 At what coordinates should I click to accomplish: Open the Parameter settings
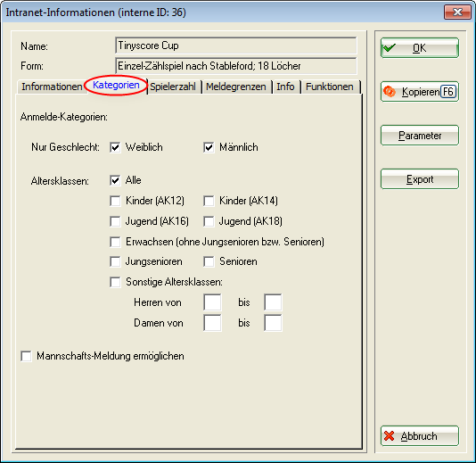420,136
